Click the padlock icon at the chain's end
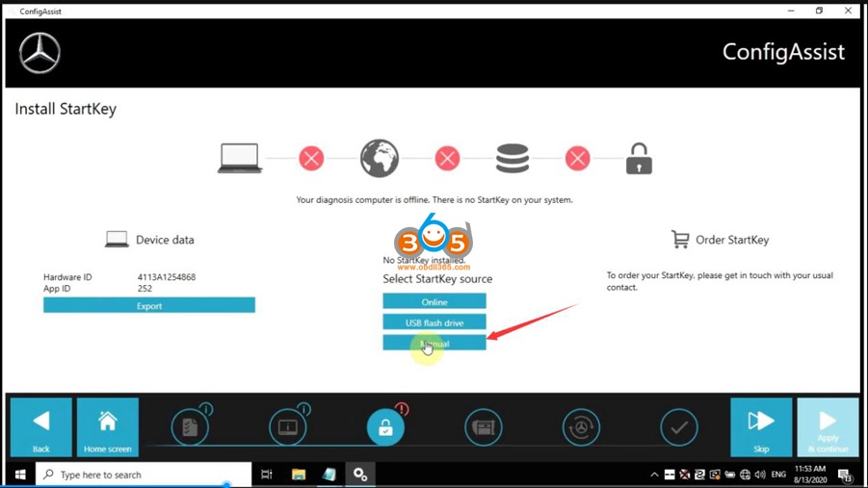The width and height of the screenshot is (868, 488). pyautogui.click(x=639, y=159)
